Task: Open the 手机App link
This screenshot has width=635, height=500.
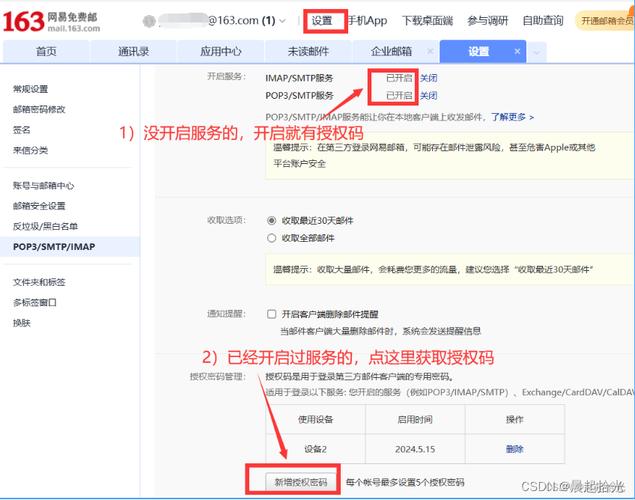Action: [x=367, y=21]
